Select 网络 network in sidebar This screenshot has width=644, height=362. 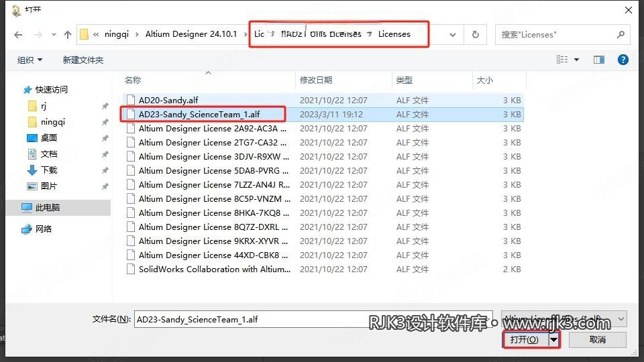coord(44,229)
